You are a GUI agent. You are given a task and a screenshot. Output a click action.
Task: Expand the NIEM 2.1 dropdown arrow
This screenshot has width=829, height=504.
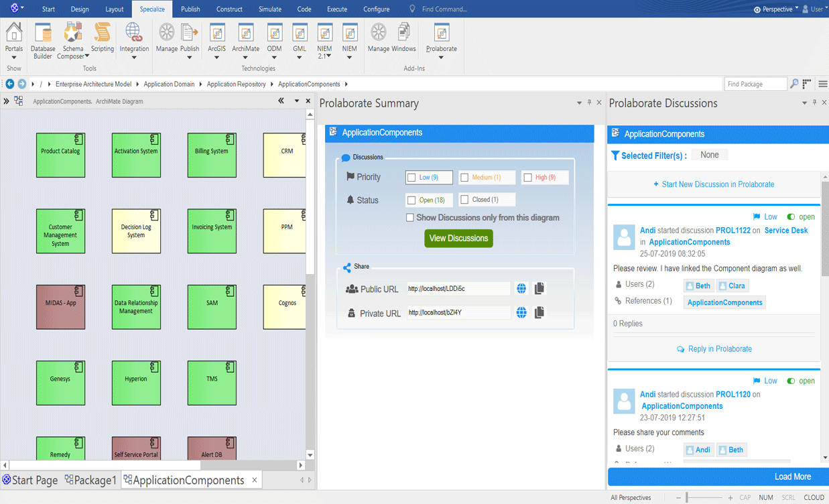328,56
